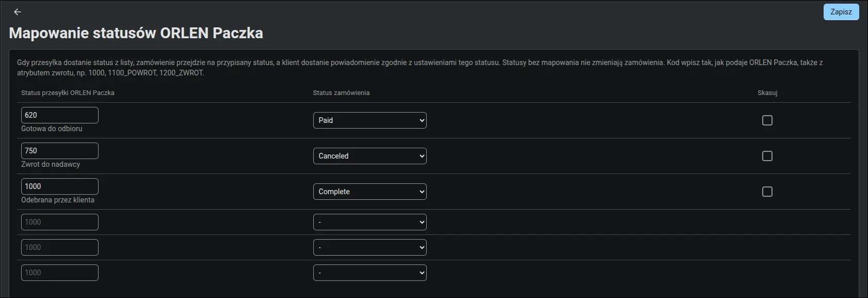Click the Status zamówienia column header
This screenshot has height=298, width=868.
(341, 93)
